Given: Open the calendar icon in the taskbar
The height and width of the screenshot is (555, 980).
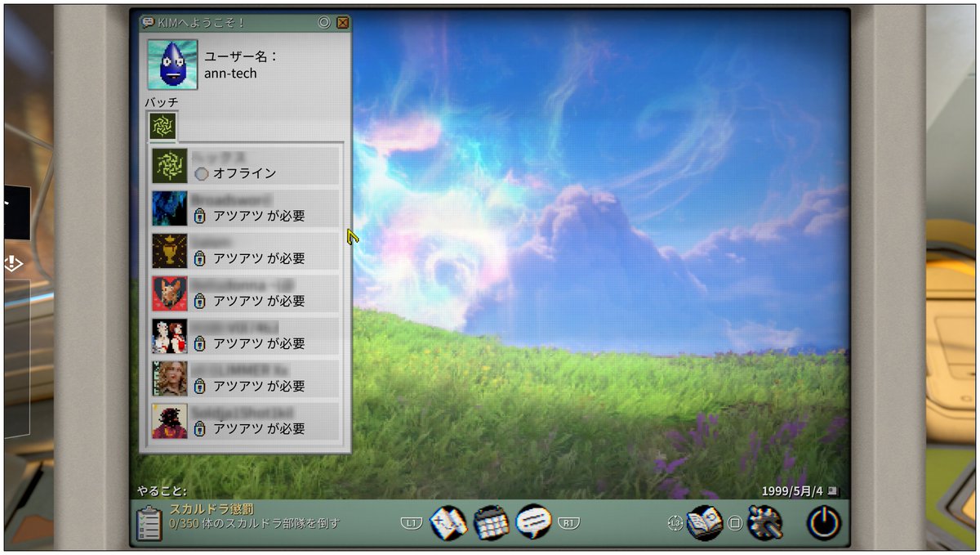Looking at the screenshot, I should tap(492, 522).
